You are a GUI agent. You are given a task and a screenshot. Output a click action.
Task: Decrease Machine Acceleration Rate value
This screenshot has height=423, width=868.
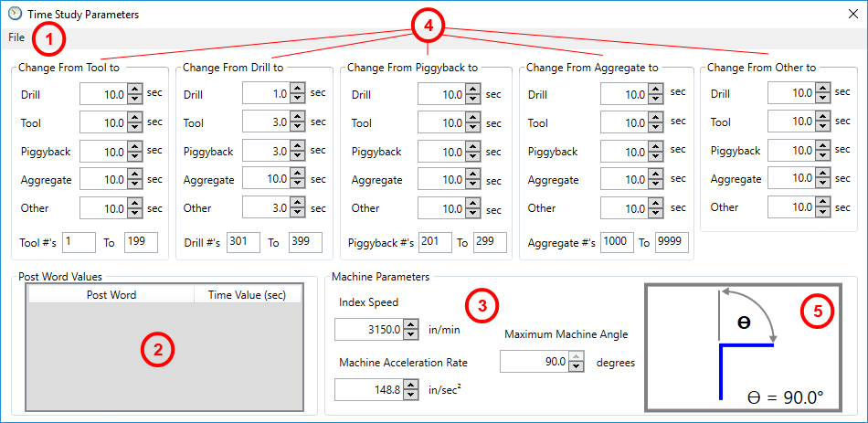pos(411,395)
